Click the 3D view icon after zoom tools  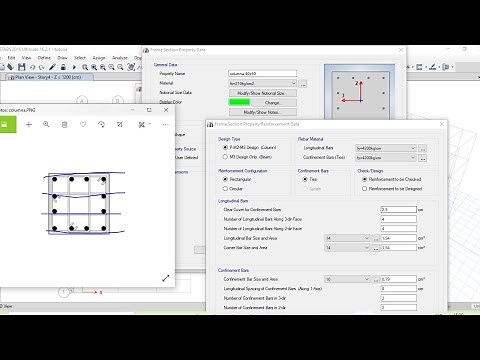coord(131,67)
